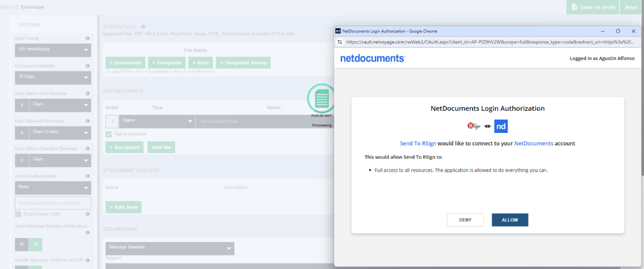644x269 pixels.
Task: Click the ALLOW button
Action: click(510, 220)
